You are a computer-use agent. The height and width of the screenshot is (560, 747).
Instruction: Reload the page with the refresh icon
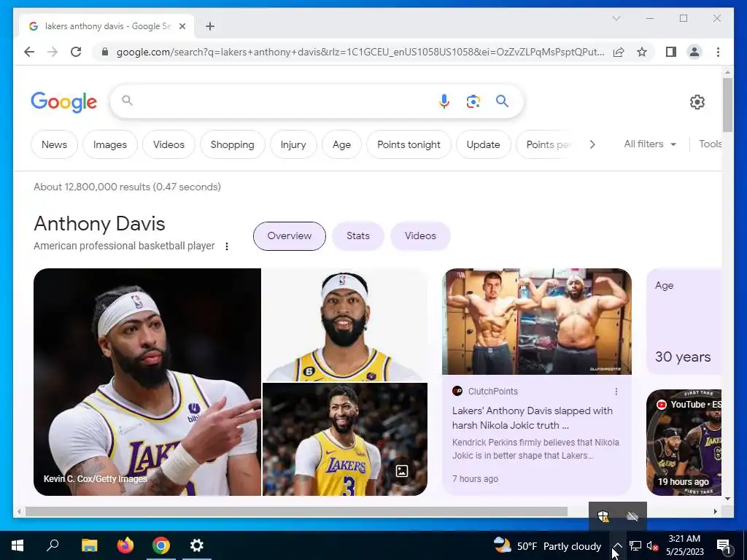pos(76,52)
